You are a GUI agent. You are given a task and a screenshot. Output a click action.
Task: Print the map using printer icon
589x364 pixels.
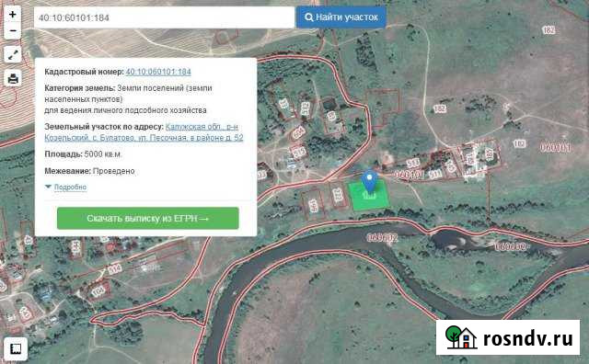[x=13, y=79]
